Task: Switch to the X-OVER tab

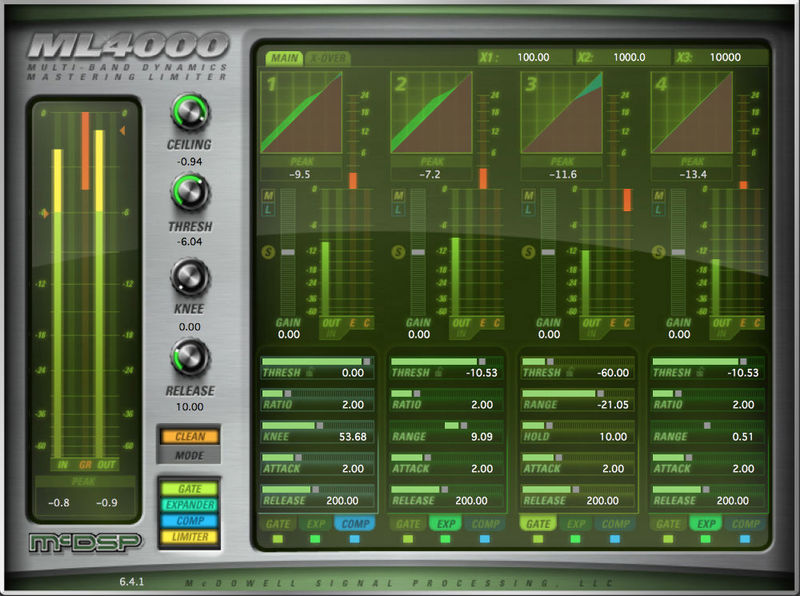Action: [328, 58]
